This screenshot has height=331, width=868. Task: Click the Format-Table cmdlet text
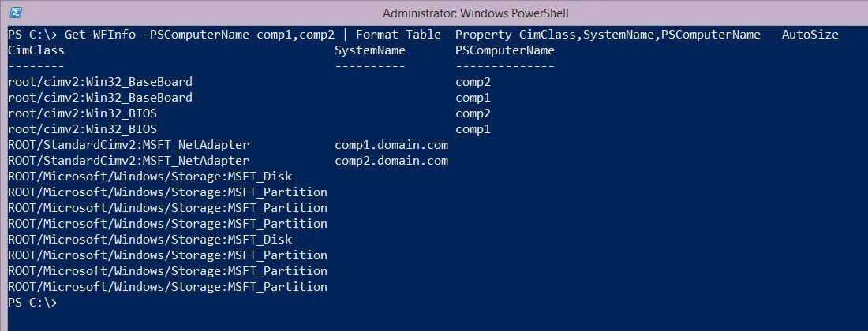coord(398,35)
